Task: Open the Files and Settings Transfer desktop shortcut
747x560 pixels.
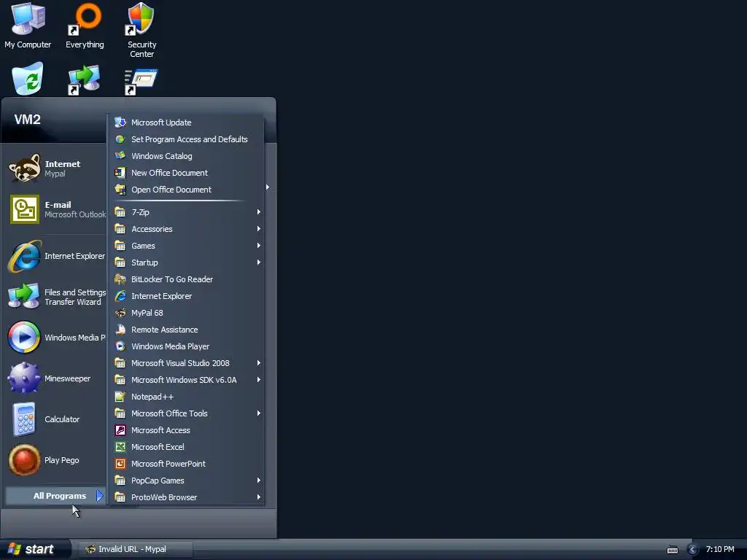Action: 84,79
